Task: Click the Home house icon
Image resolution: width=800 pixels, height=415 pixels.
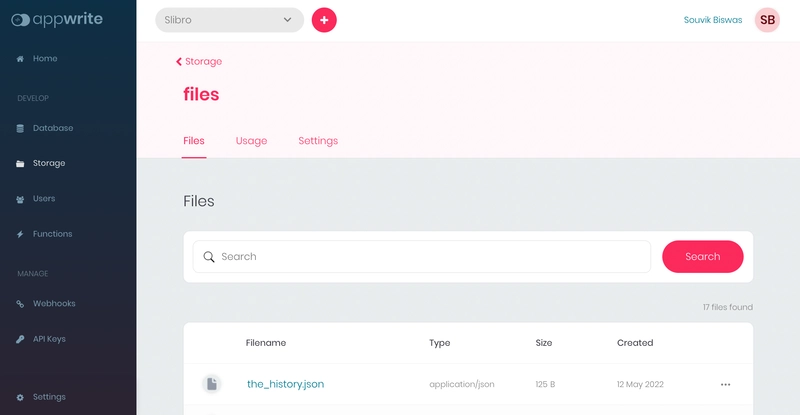Action: click(20, 59)
